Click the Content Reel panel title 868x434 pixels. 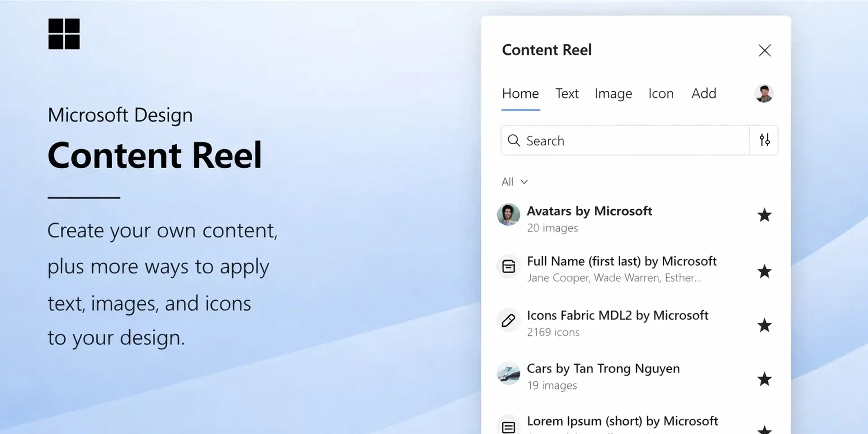point(547,50)
